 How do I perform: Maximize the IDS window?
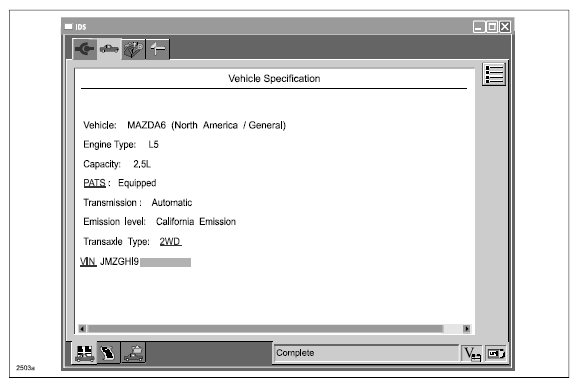point(492,27)
